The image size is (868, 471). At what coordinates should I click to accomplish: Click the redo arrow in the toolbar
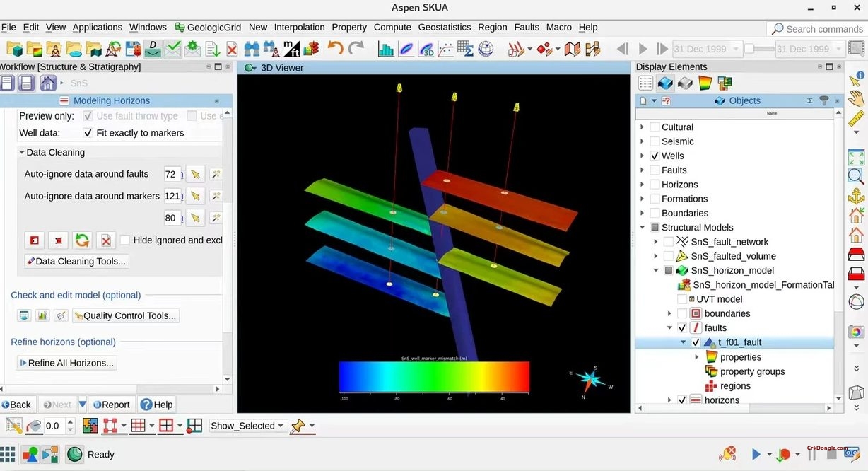pos(356,49)
